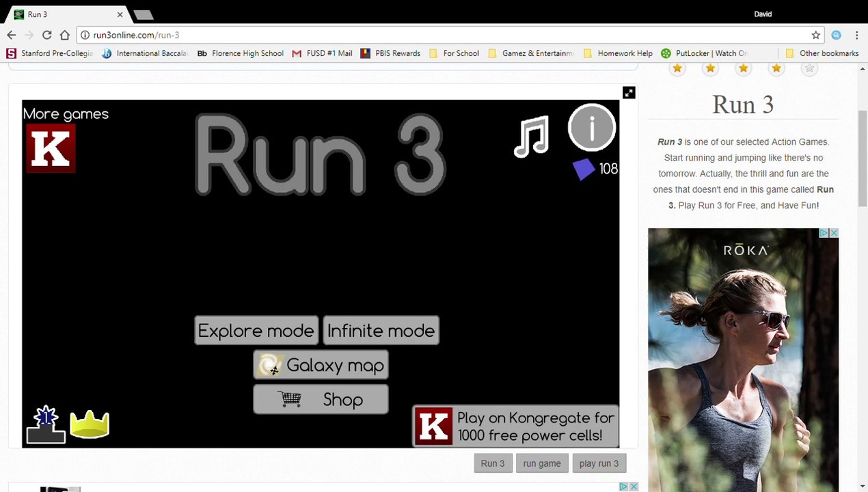
Task: Open the International Baccalaureate bookmark
Action: coord(145,53)
